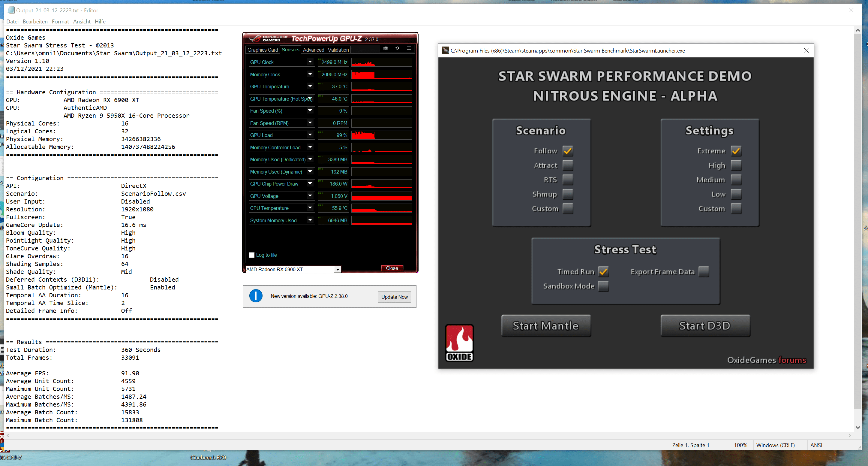The image size is (868, 466).
Task: Open the Fan Speed (%) sensor dropdown
Action: pos(310,110)
